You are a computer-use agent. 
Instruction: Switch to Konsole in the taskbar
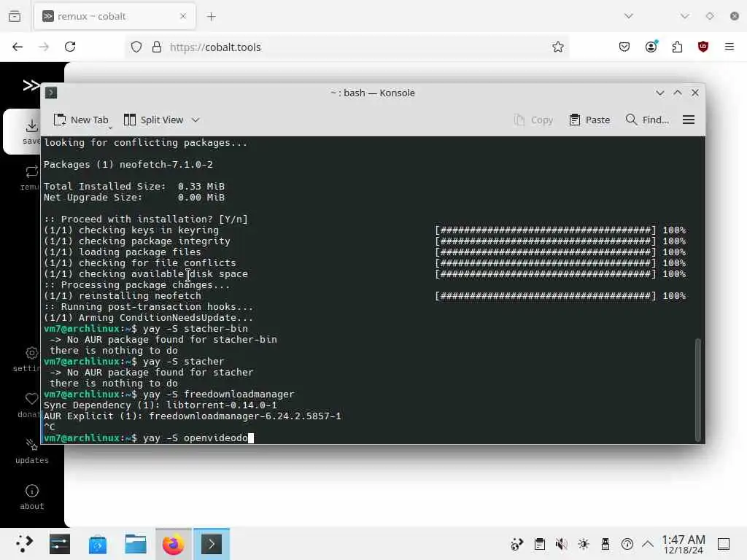212,544
